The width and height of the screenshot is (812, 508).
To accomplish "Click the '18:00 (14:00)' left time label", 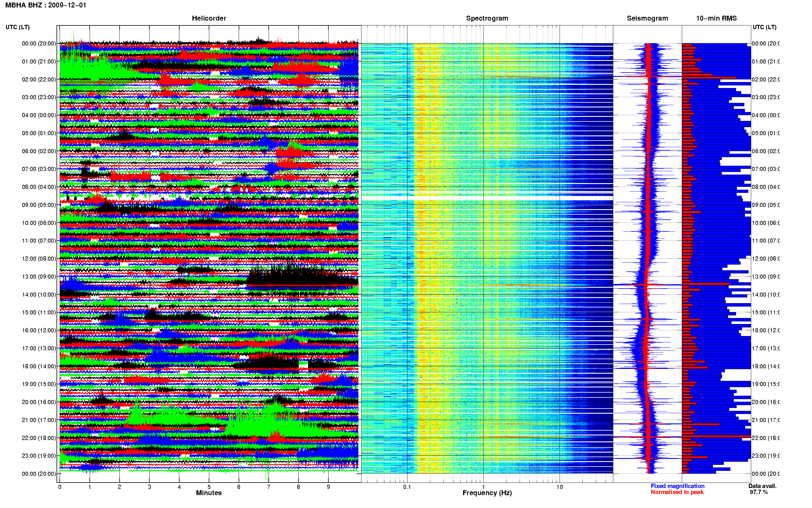I will click(x=39, y=366).
